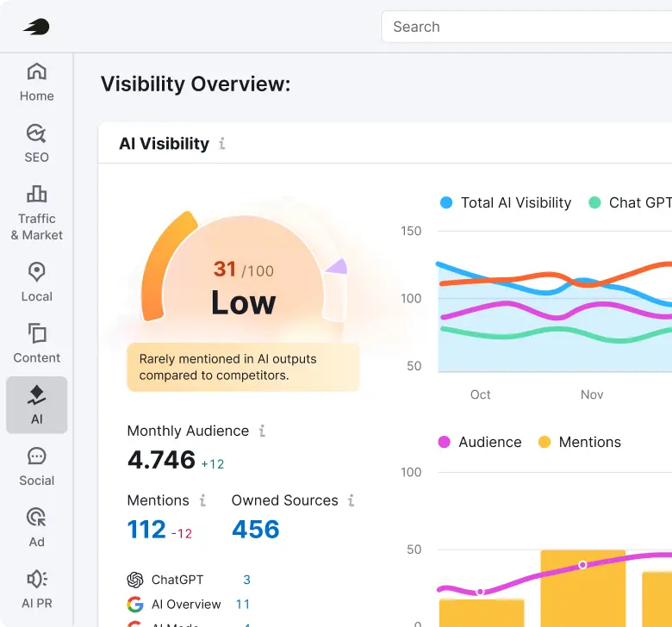Viewport: 672px width, 627px height.
Task: Open the Social sidebar section
Action: point(36,467)
